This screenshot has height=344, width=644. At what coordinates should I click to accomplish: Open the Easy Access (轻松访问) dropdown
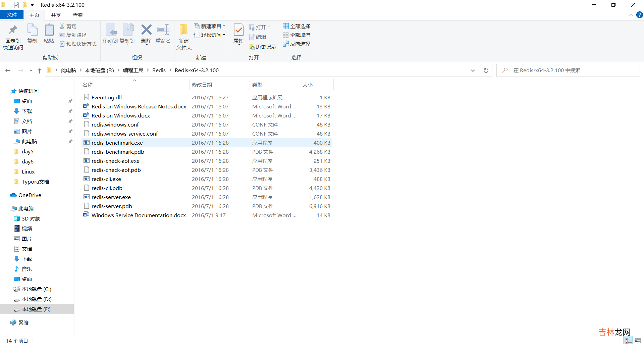point(209,35)
